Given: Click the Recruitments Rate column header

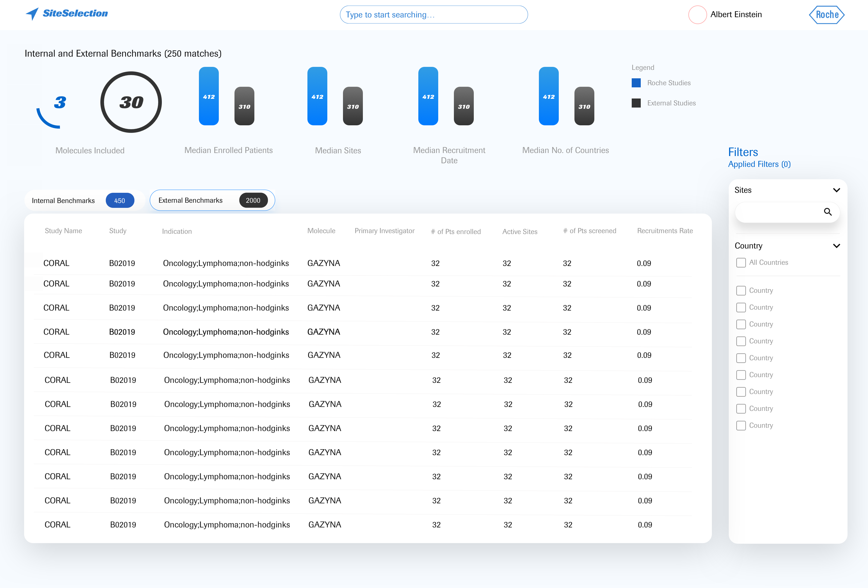Looking at the screenshot, I should click(665, 231).
